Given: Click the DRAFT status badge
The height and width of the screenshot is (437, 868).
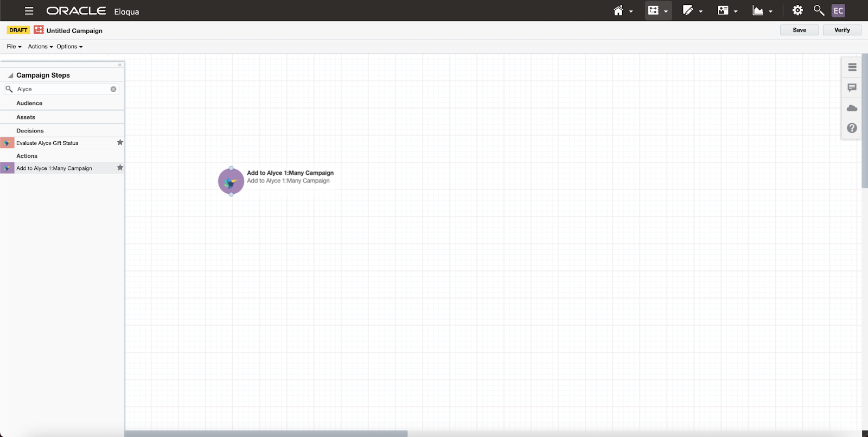Looking at the screenshot, I should point(18,30).
